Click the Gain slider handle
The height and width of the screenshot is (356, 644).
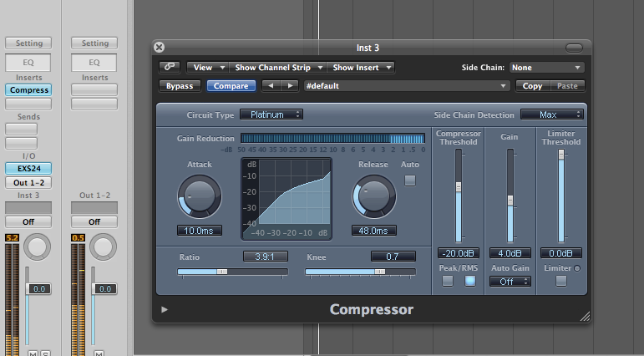click(510, 201)
